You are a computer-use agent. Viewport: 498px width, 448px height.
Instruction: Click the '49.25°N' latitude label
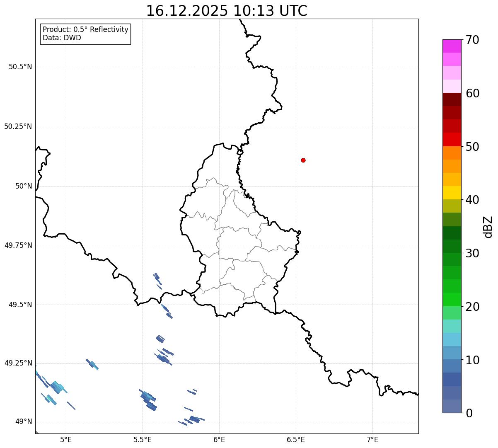(x=18, y=363)
